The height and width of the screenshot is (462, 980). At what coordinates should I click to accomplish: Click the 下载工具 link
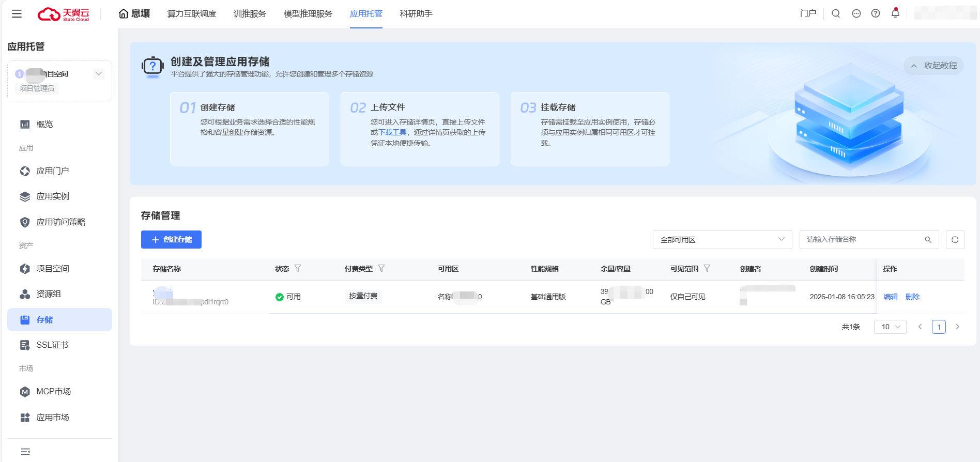coord(393,133)
